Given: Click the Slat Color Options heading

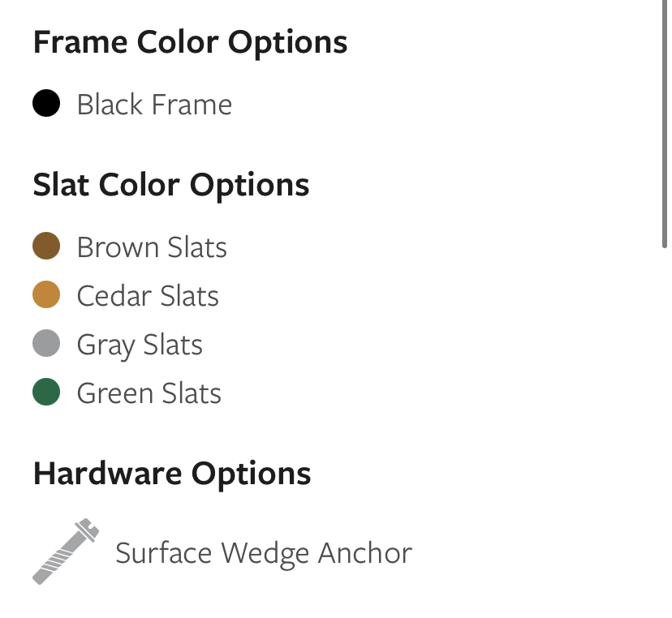Looking at the screenshot, I should tap(171, 186).
